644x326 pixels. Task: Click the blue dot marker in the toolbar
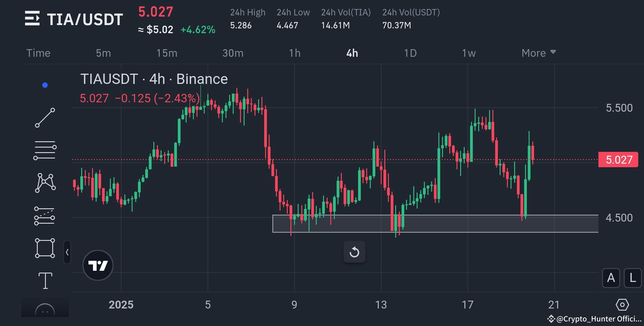pos(45,85)
